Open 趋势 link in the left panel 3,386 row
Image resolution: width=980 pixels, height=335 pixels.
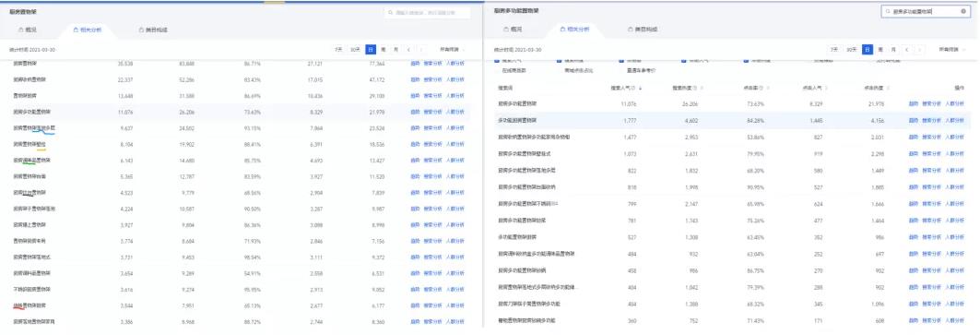415,322
